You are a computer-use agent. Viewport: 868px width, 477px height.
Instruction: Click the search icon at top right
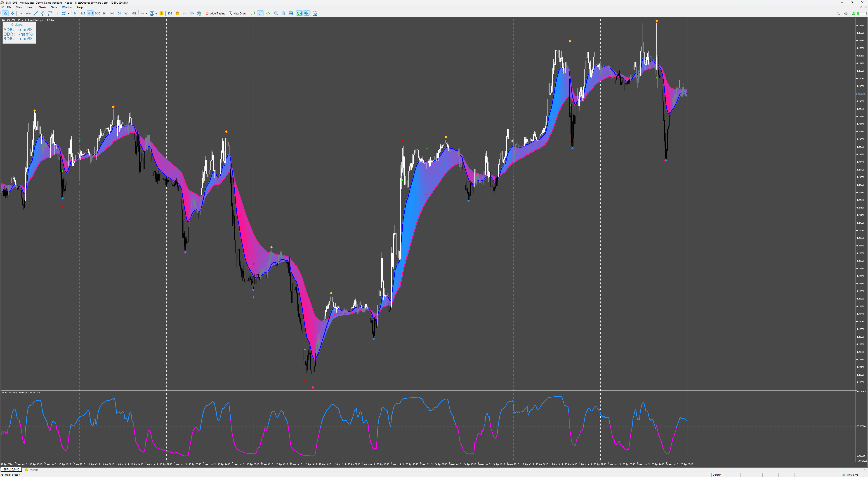click(838, 14)
